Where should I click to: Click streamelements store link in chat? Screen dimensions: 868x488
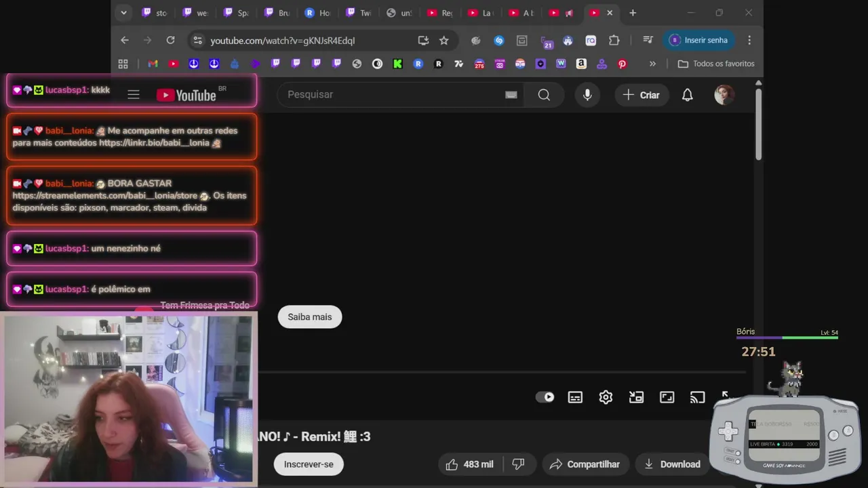pyautogui.click(x=104, y=196)
